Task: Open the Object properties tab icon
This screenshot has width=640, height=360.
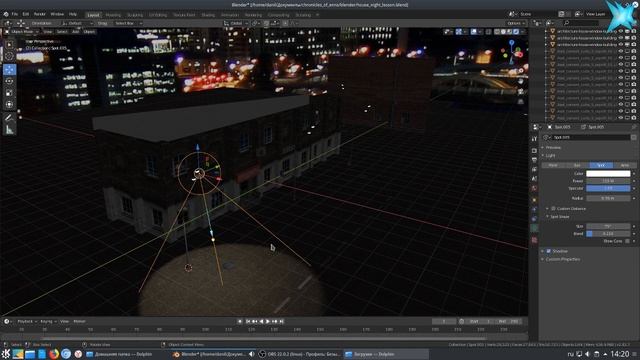Action: 534,200
